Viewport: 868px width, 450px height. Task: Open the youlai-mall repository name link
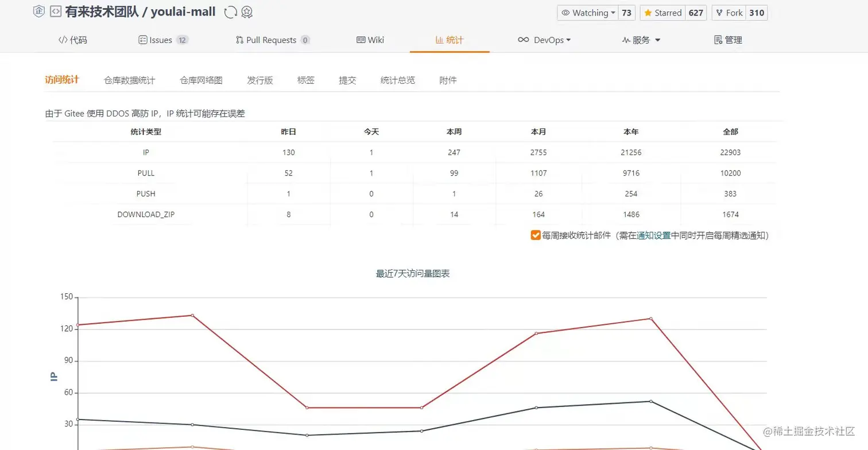click(183, 12)
